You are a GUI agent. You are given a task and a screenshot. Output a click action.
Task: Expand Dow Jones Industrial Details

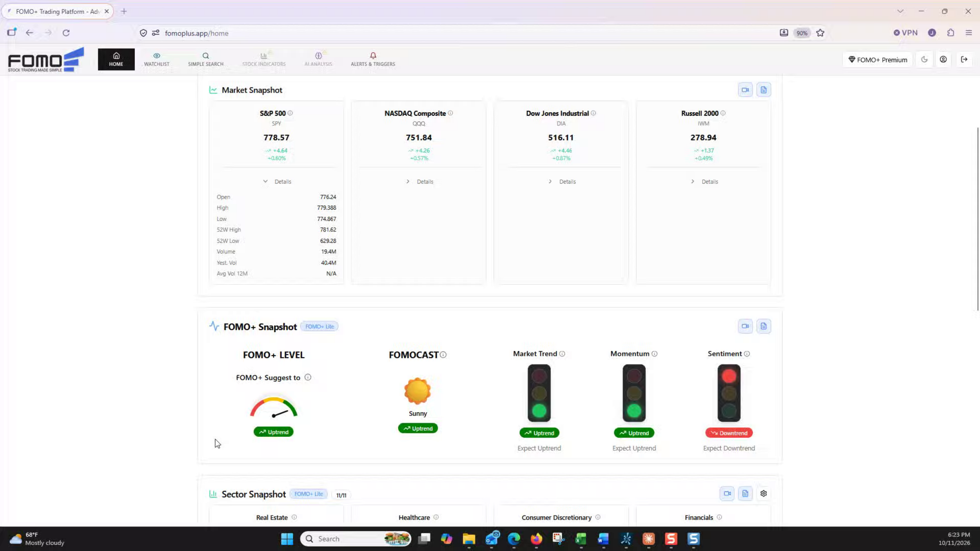[x=562, y=182]
